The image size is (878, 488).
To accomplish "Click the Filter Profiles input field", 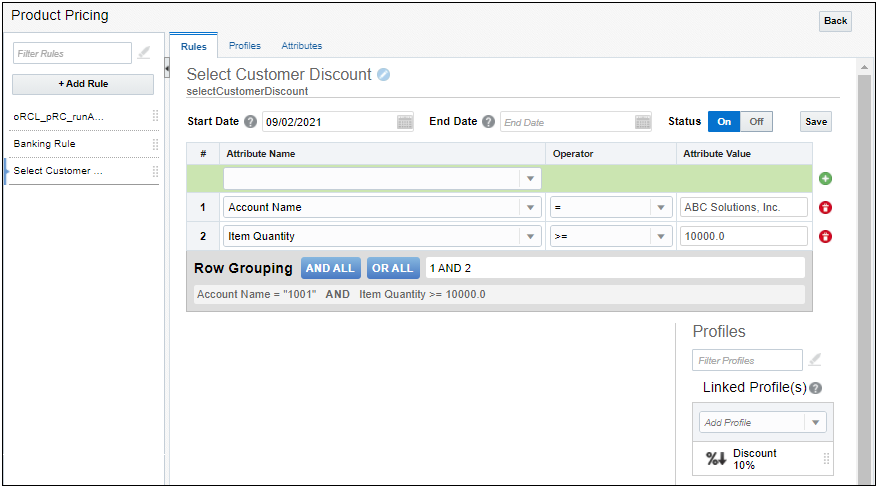I will click(x=747, y=360).
